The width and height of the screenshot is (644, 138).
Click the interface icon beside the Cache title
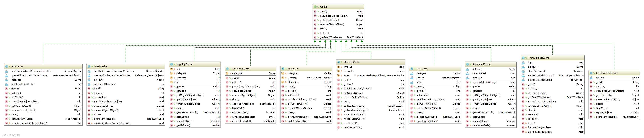coord(315,7)
